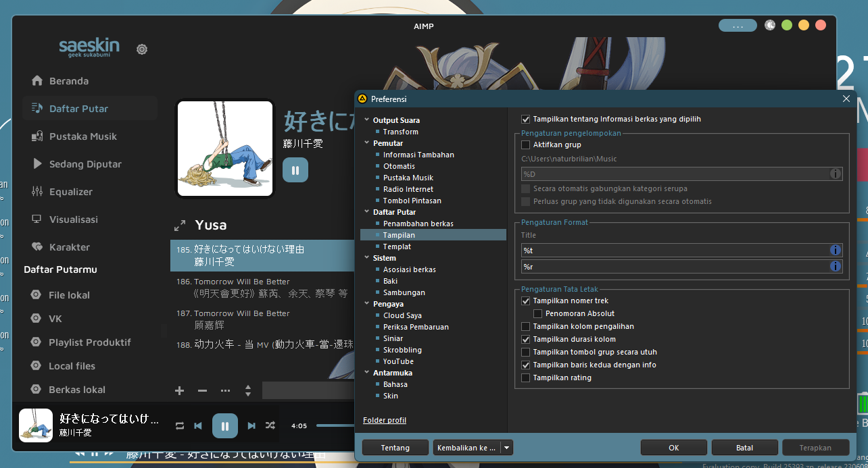The image size is (868, 468).
Task: Open the three-dots menu below the playlist
Action: tap(225, 390)
